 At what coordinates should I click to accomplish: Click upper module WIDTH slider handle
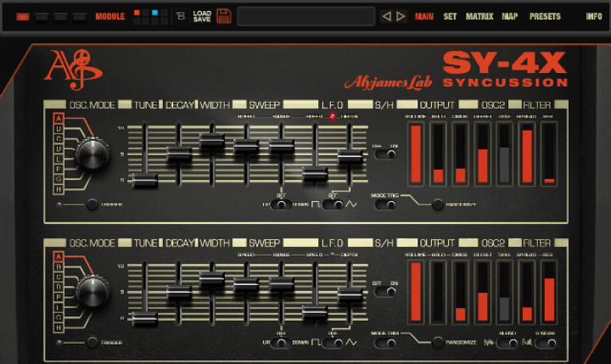coord(212,141)
